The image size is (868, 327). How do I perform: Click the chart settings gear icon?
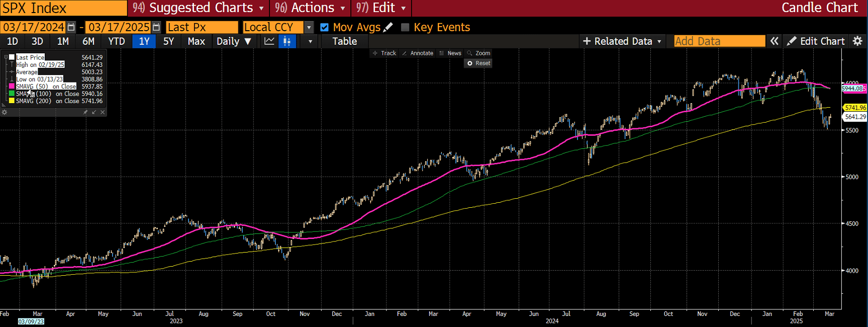tap(858, 41)
